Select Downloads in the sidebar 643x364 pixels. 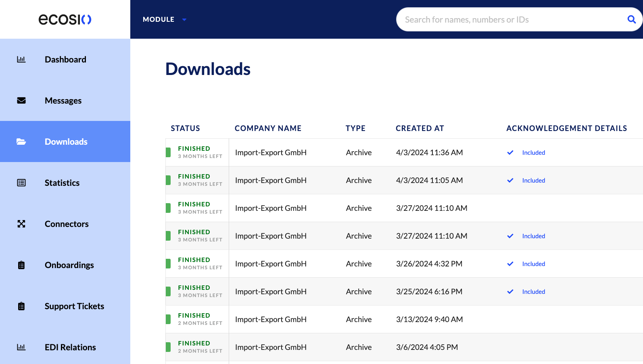point(65,141)
